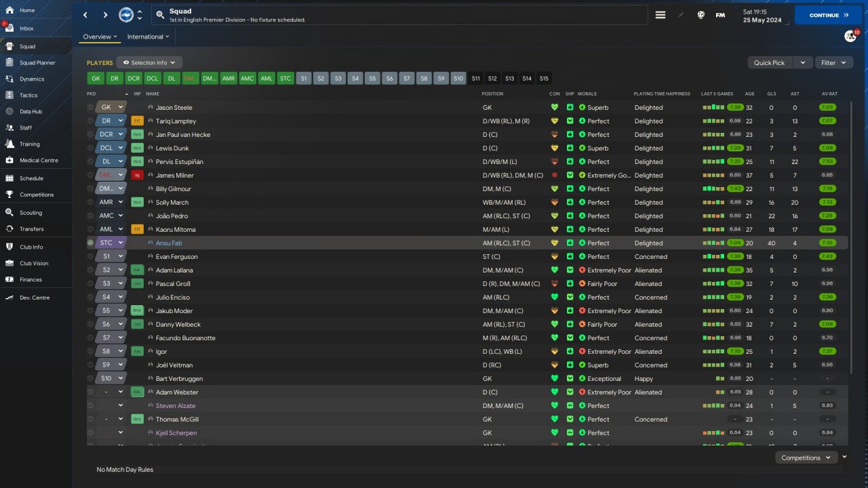This screenshot has height=488, width=868.
Task: Open the Overview tab
Action: (x=100, y=37)
